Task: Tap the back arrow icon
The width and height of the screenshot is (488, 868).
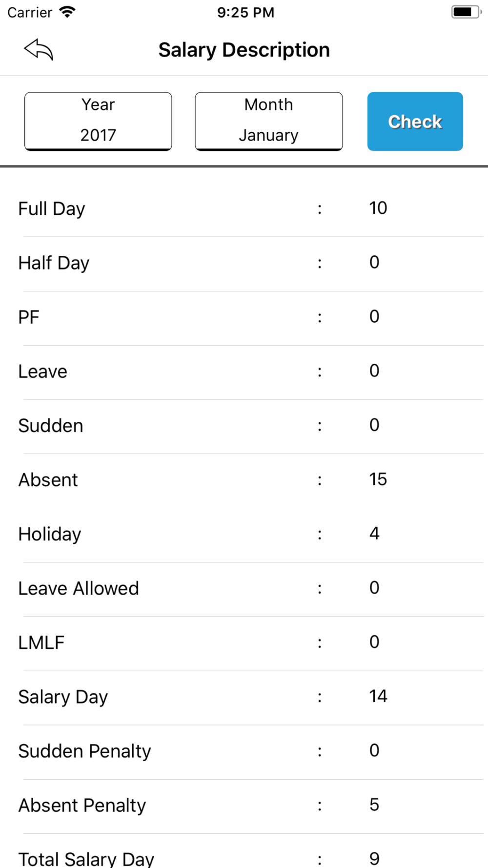Action: [x=39, y=50]
